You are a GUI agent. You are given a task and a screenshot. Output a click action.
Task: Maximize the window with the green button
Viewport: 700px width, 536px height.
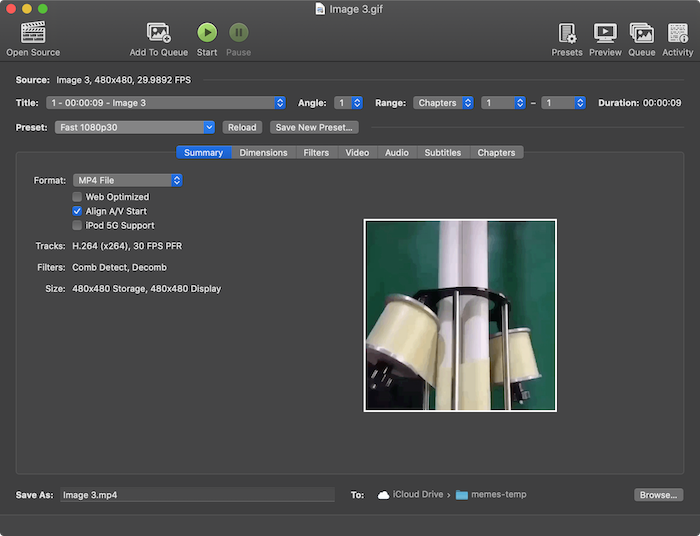pyautogui.click(x=43, y=8)
